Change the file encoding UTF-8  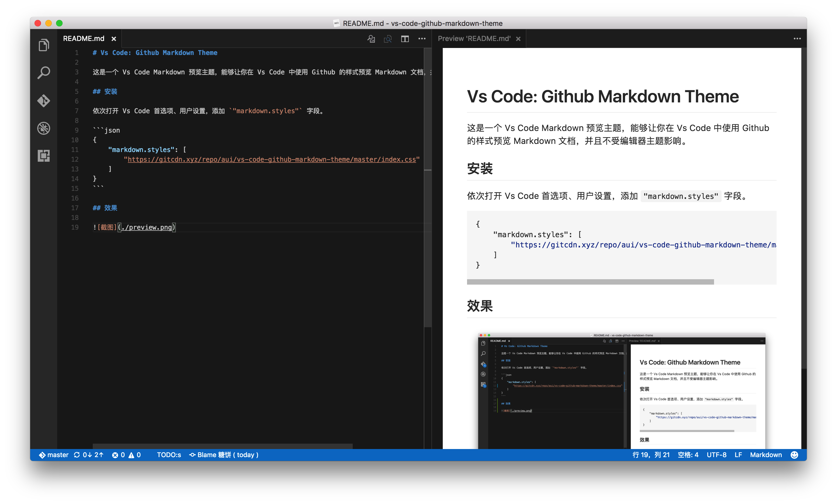tap(717, 455)
